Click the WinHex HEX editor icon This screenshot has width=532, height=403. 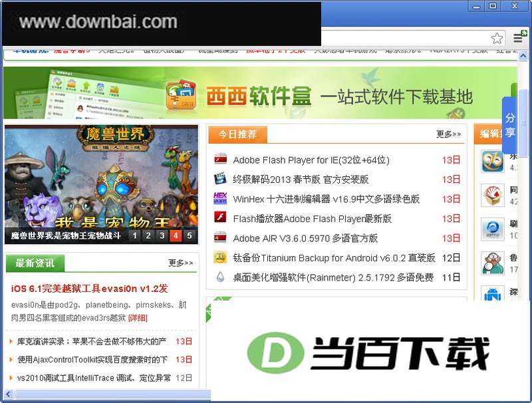coord(220,198)
